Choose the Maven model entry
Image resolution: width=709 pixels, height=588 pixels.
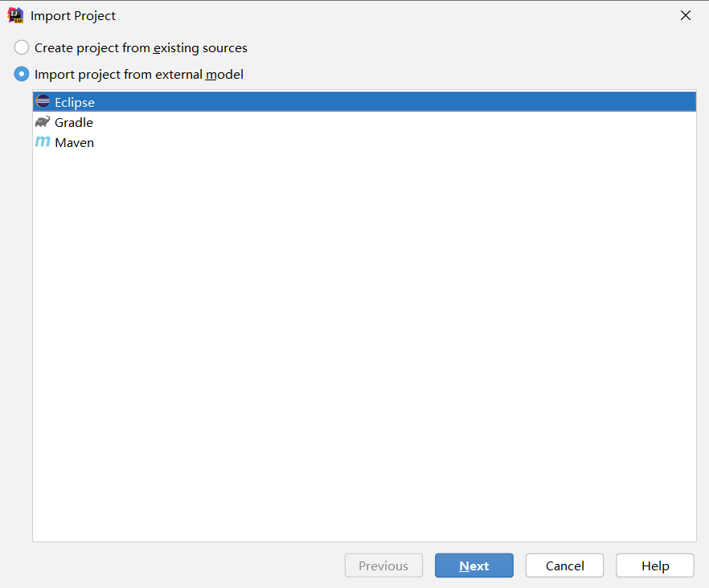pyautogui.click(x=74, y=143)
